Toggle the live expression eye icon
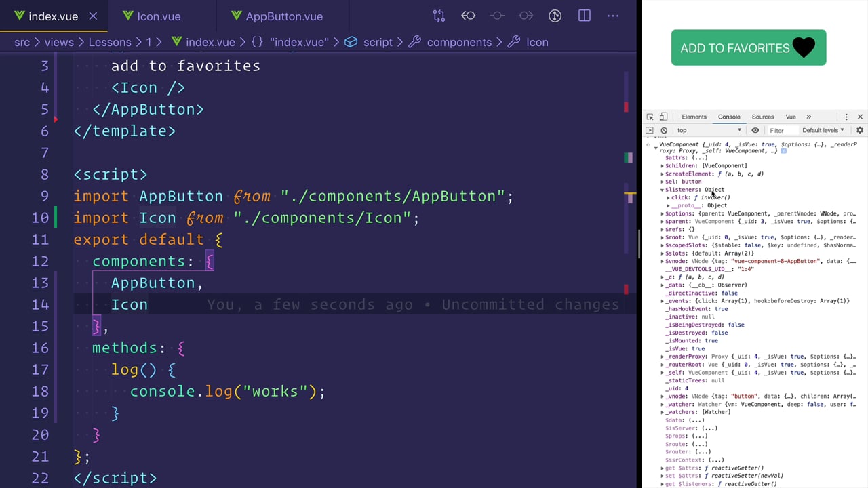This screenshot has width=868, height=488. (755, 130)
